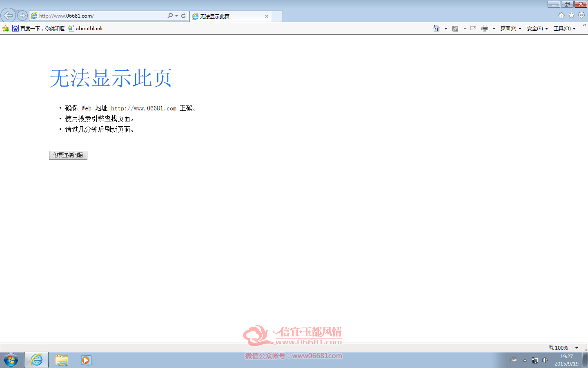588x368 pixels.
Task: Open Home via the top-right house icon
Action: (x=561, y=15)
